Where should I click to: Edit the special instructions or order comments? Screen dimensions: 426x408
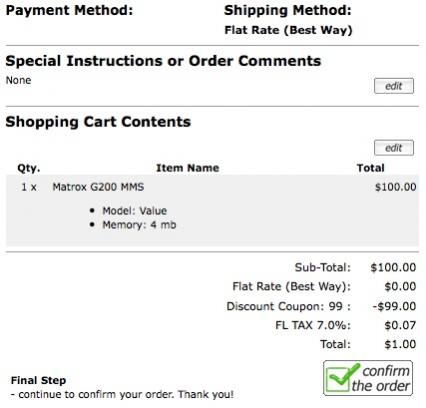pos(394,86)
